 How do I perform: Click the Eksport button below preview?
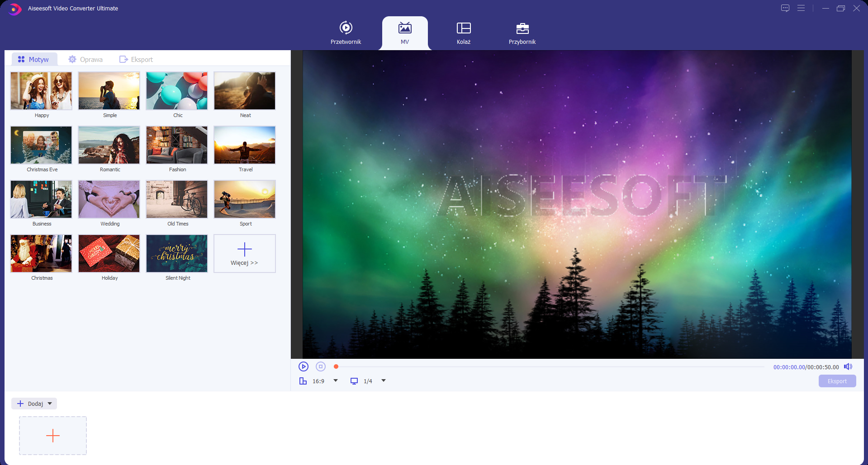click(837, 381)
